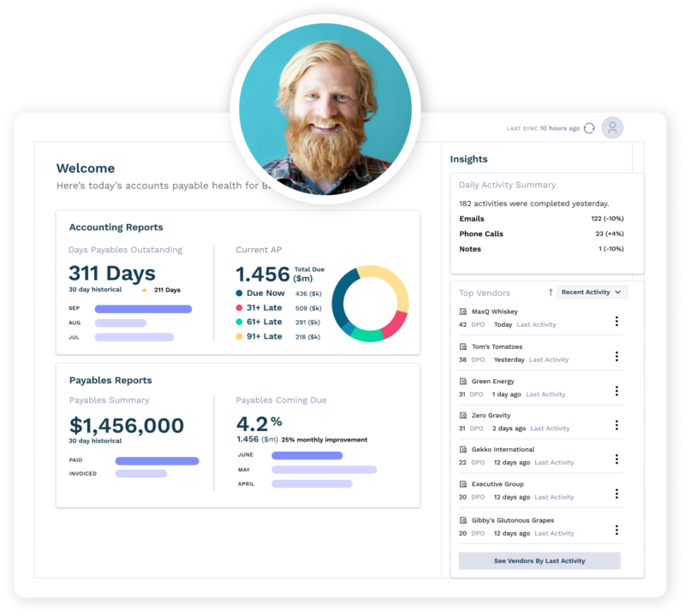Open Last Activity link for Zero Gravity

tap(550, 429)
